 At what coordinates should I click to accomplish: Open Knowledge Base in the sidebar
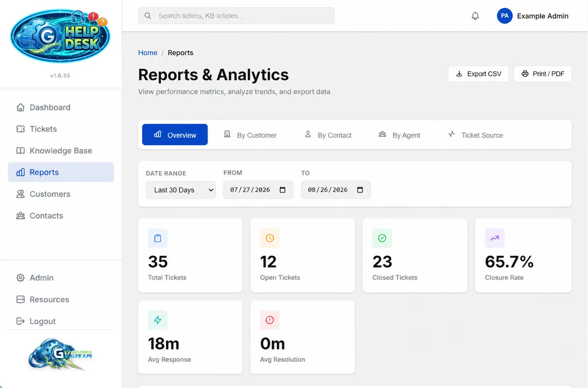(61, 151)
